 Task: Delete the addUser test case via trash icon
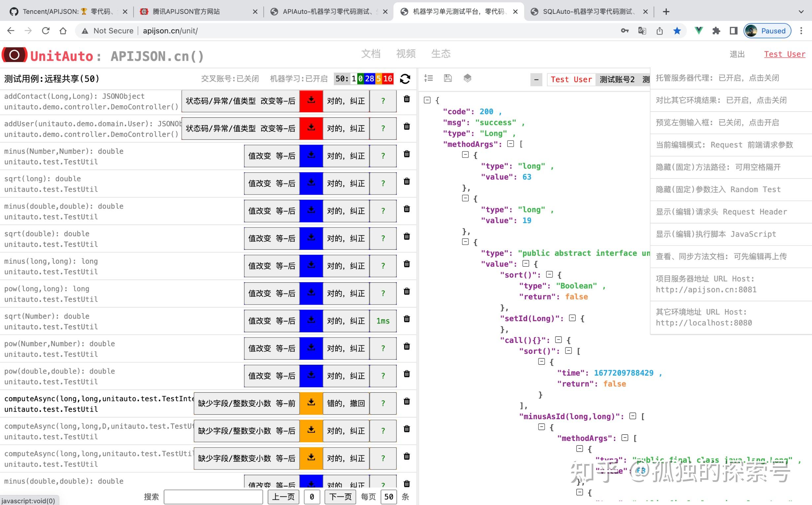(x=407, y=126)
